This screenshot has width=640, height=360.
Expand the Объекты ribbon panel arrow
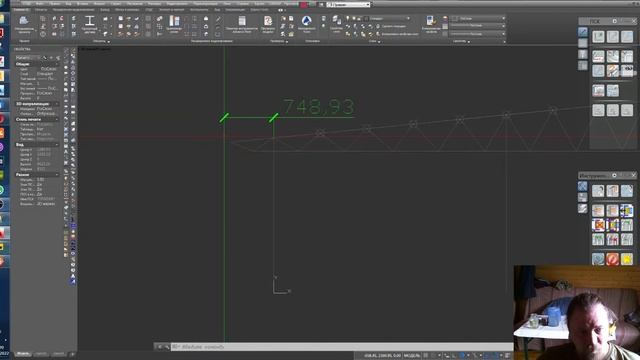pos(108,41)
